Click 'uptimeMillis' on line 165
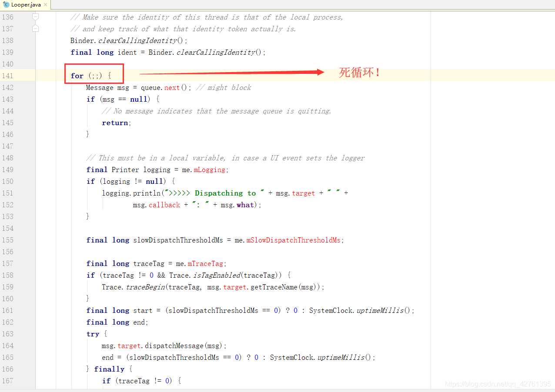This screenshot has height=392, width=555. pyautogui.click(x=341, y=357)
